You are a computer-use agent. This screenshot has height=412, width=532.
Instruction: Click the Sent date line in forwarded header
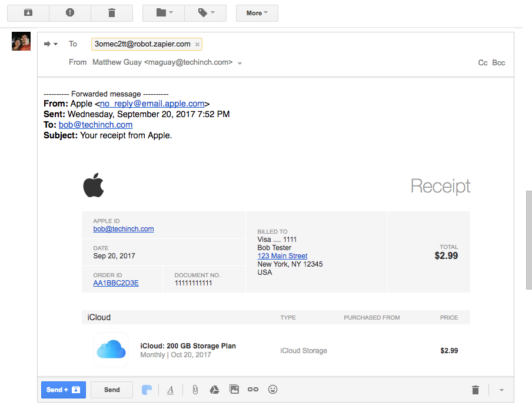pyautogui.click(x=137, y=114)
